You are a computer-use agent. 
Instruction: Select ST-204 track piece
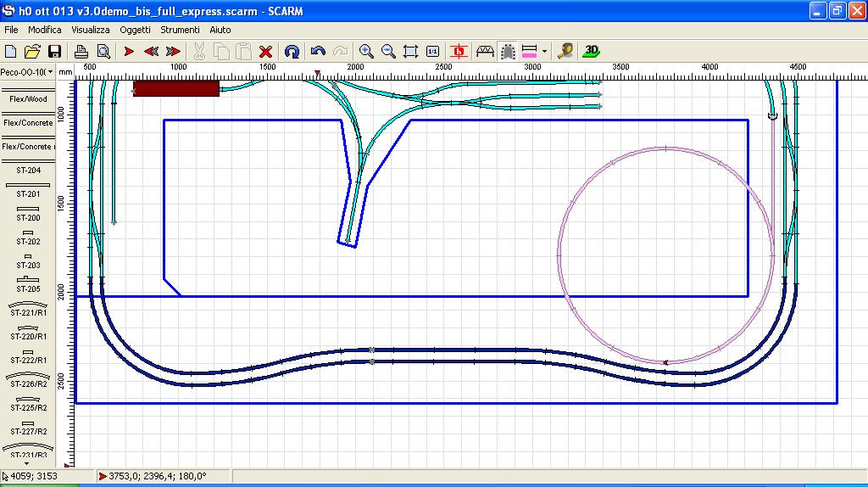[x=28, y=165]
